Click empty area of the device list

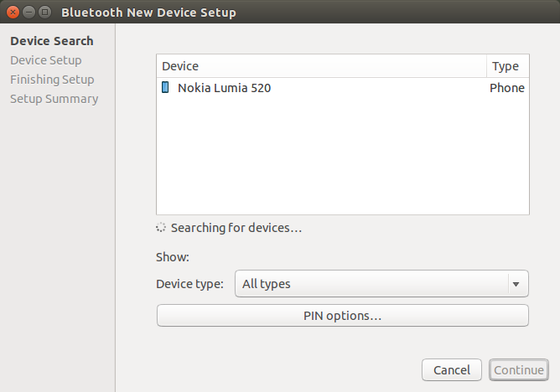pos(342,159)
